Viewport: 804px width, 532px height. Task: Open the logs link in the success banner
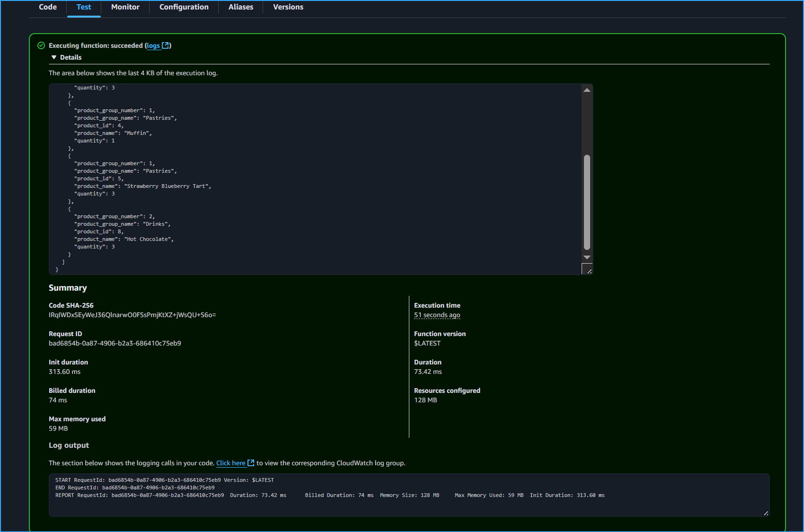click(153, 45)
